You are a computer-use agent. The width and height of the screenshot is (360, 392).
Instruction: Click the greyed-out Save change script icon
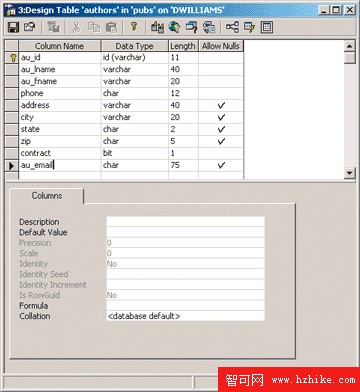[53, 27]
